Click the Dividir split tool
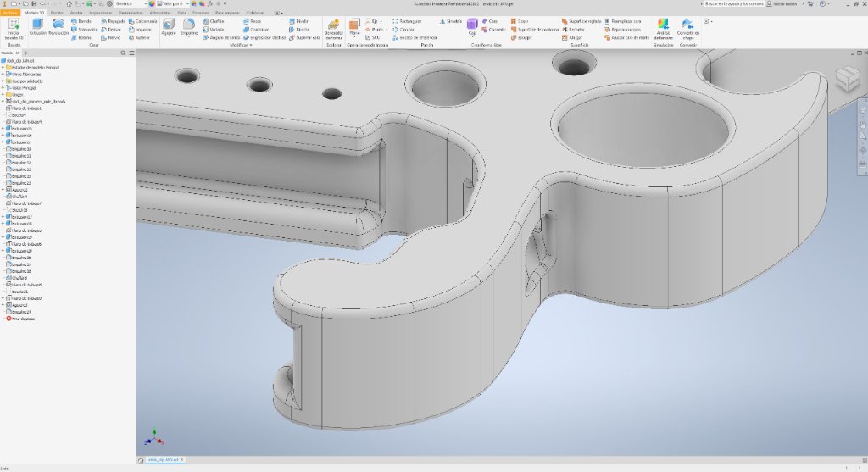Viewport: 868px width, 472px height. point(299,21)
